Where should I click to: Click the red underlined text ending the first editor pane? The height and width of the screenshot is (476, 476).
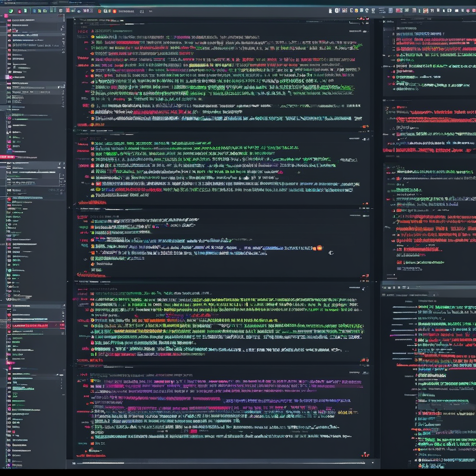click(85, 125)
